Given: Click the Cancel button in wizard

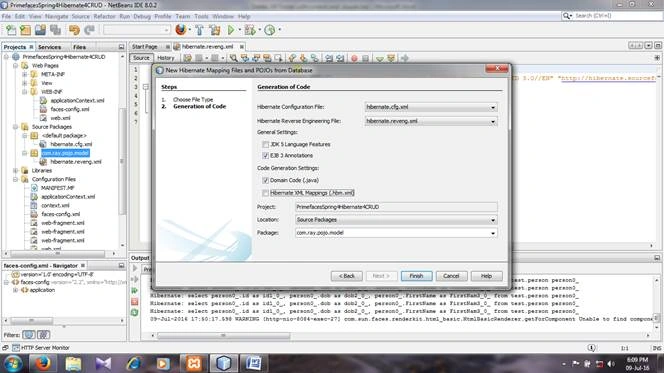Looking at the screenshot, I should tap(451, 276).
